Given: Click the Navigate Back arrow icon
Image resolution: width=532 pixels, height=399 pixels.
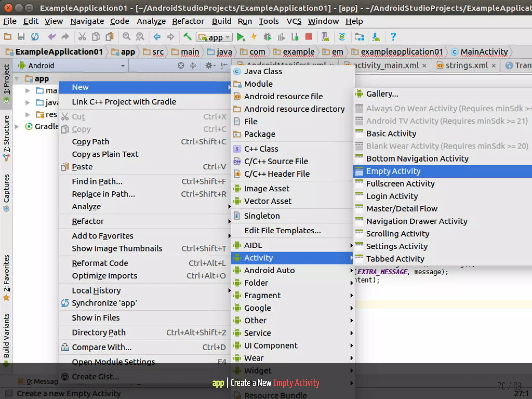Looking at the screenshot, I should [x=157, y=37].
